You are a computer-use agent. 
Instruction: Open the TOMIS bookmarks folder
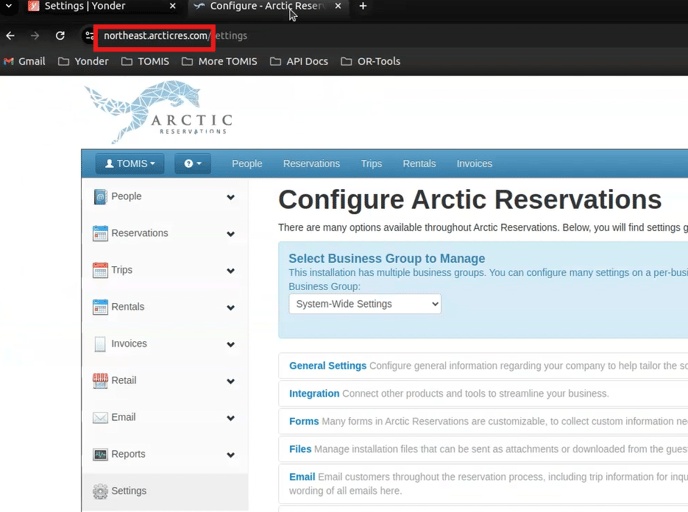[145, 61]
